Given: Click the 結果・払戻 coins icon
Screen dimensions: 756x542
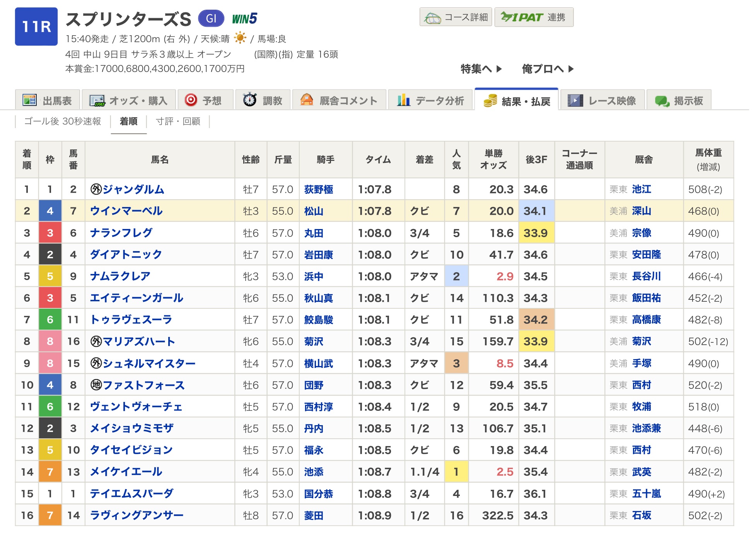Looking at the screenshot, I should coord(490,101).
